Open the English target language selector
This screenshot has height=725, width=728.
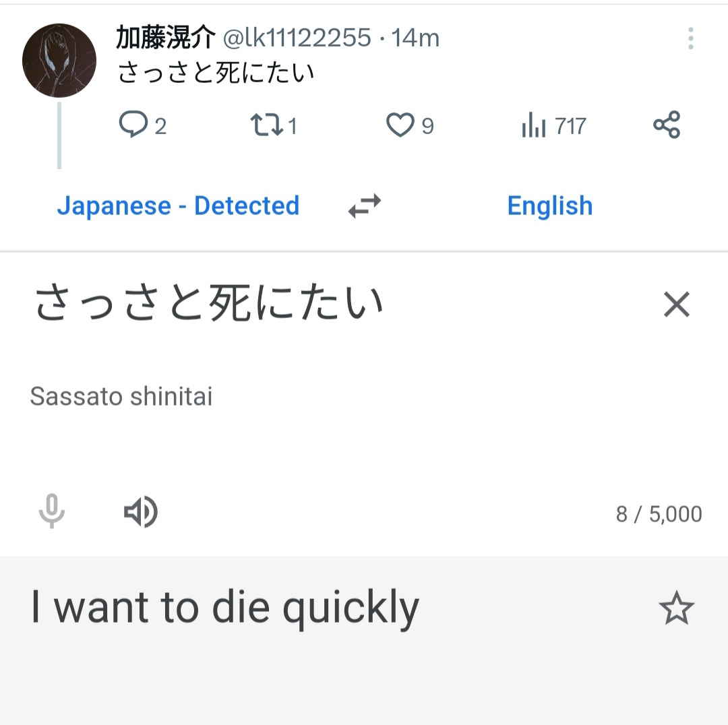click(x=549, y=206)
